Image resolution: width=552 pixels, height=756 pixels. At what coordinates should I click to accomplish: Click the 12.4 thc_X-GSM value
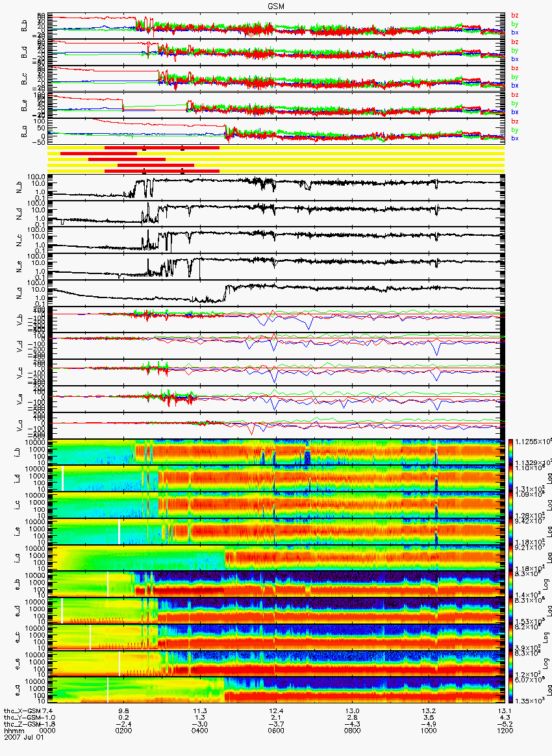click(276, 711)
